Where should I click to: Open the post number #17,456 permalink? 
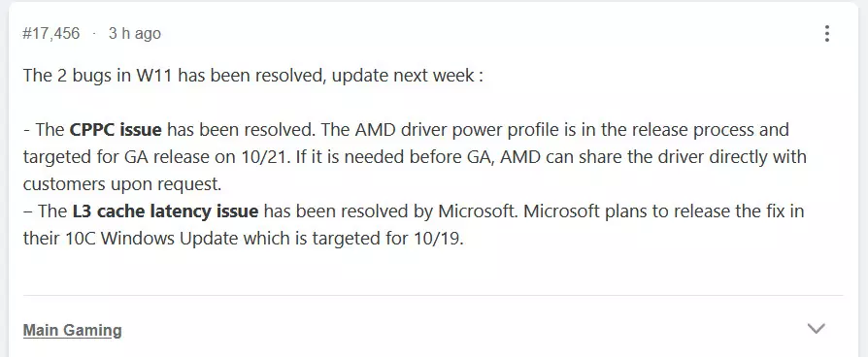coord(51,34)
